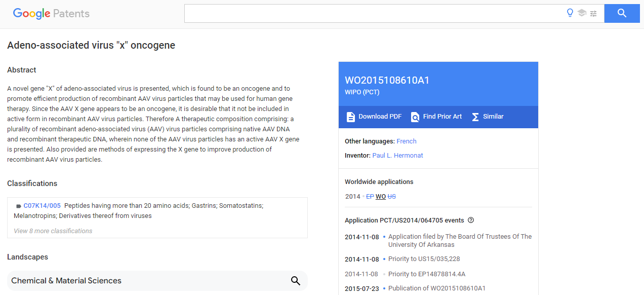This screenshot has width=644, height=295.
Task: Show Similar patents
Action: tap(488, 117)
